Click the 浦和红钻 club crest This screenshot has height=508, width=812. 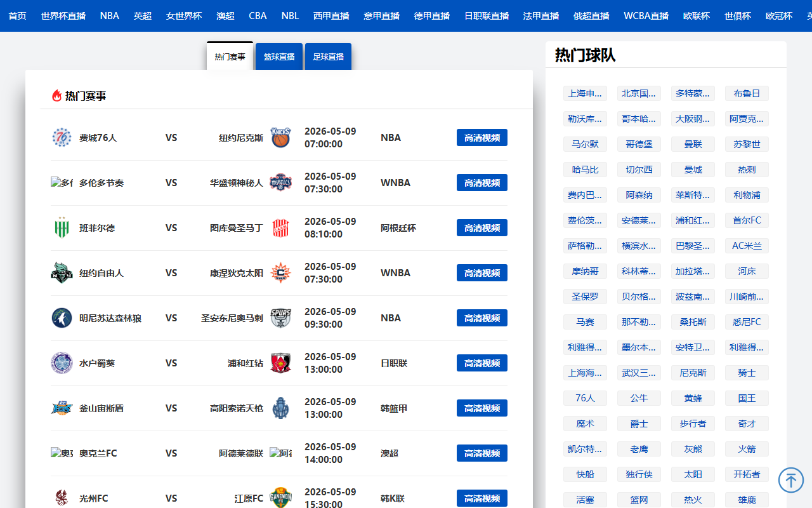(x=280, y=363)
